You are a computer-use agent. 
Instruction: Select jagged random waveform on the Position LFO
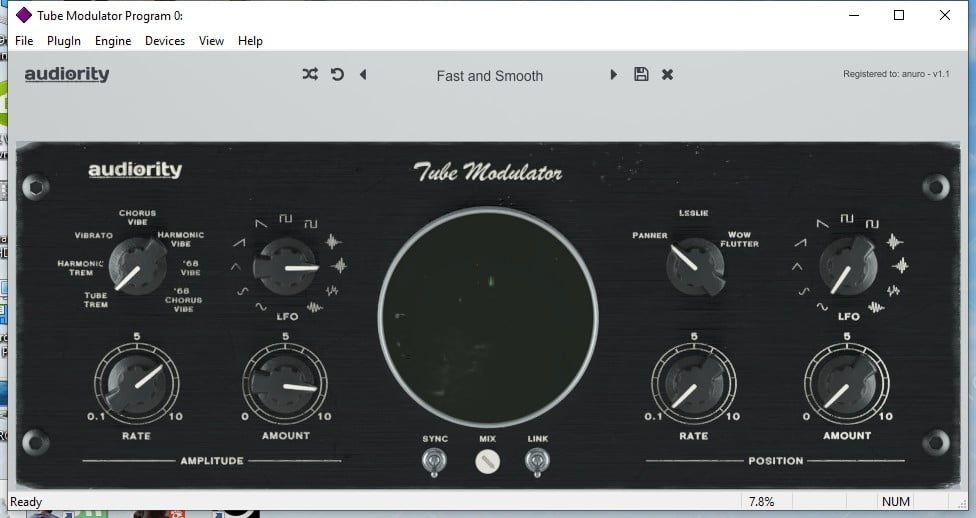pyautogui.click(x=893, y=291)
